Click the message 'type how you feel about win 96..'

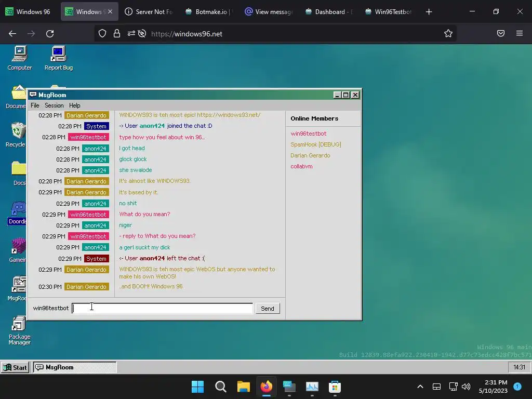coord(162,137)
